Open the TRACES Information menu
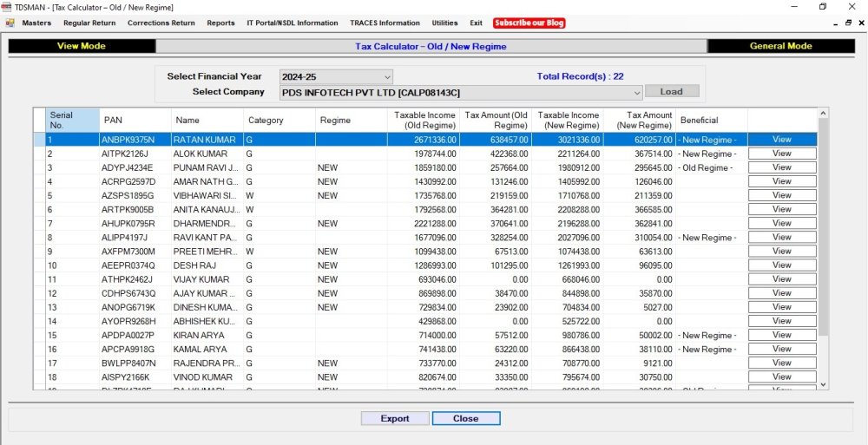This screenshot has width=868, height=445. pyautogui.click(x=385, y=23)
